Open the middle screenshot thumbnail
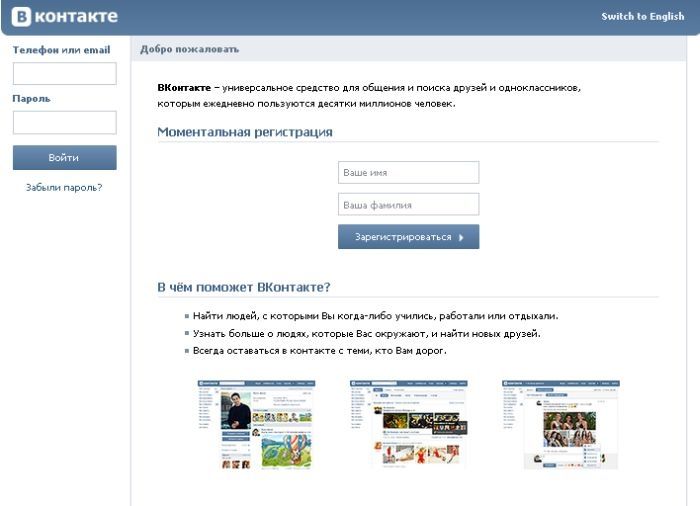This screenshot has width=700, height=506. pos(408,424)
